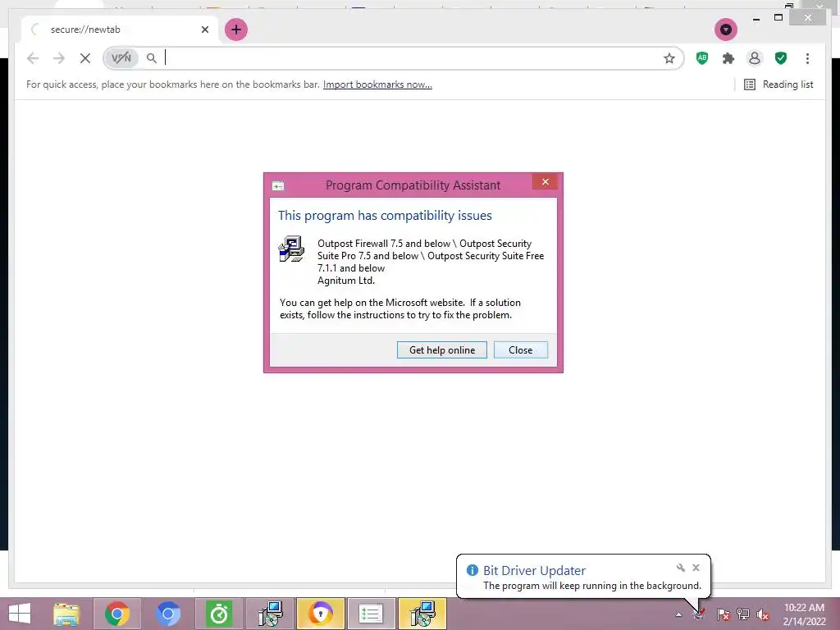The image size is (840, 630).
Task: Go forward using the forward arrow
Action: (59, 58)
